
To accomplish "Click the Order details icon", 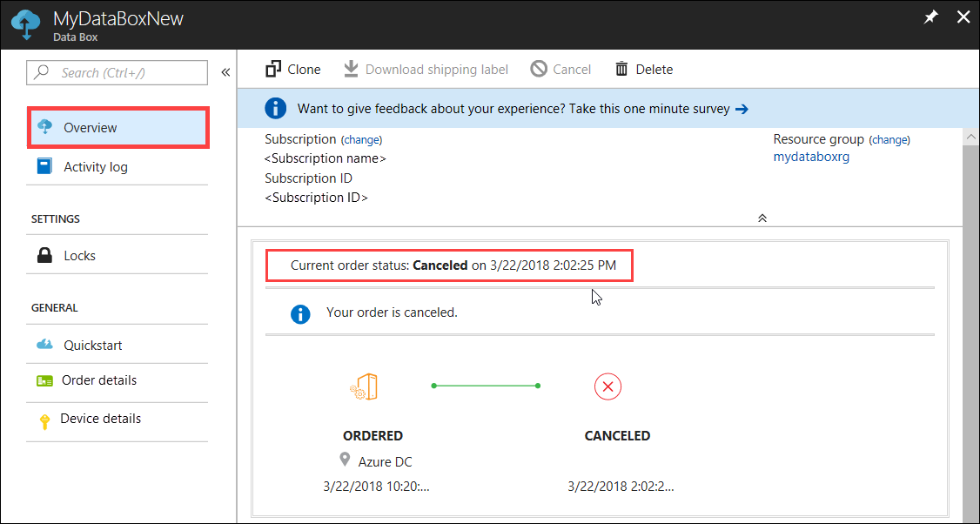I will 44,380.
